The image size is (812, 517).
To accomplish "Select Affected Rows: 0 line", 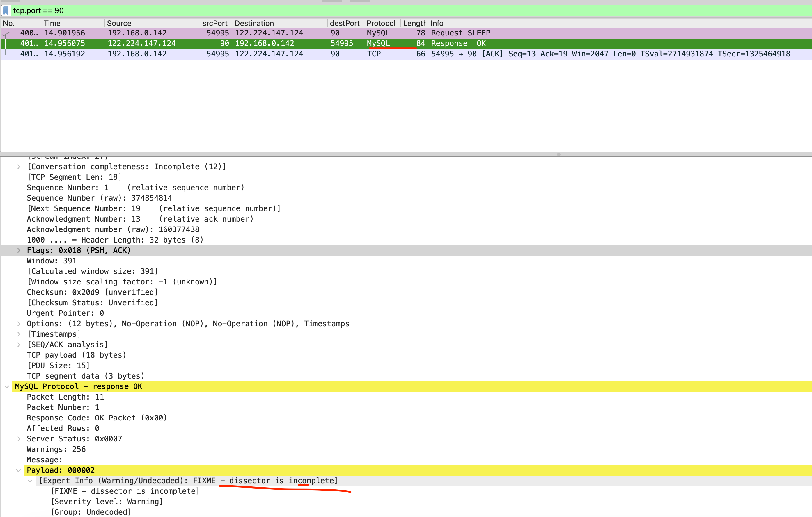I will (63, 428).
